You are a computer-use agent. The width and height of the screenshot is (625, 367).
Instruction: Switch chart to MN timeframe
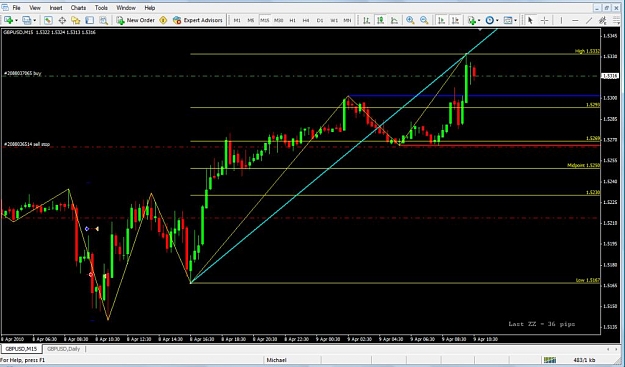(x=348, y=20)
